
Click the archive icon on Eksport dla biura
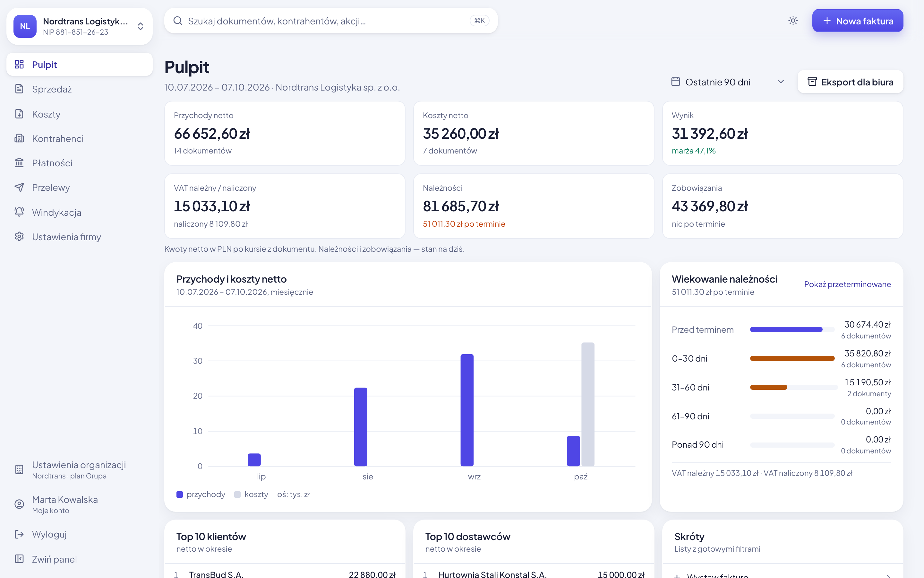point(812,82)
